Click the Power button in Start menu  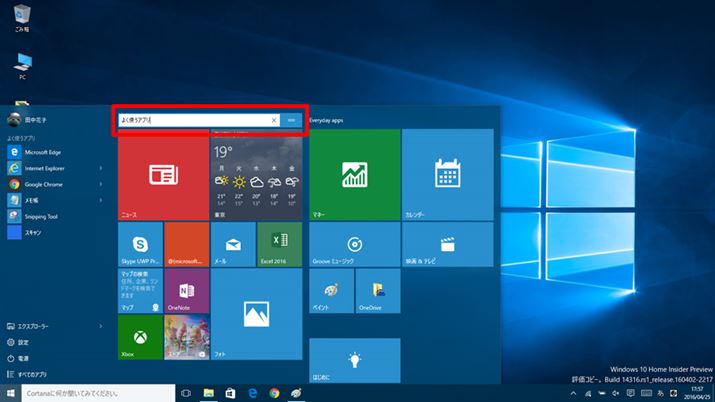point(23,358)
